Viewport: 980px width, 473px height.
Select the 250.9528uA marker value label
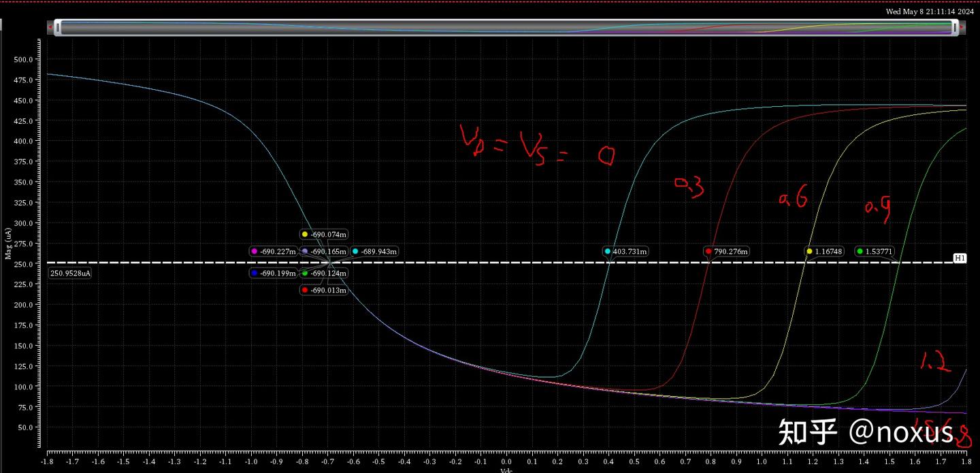70,273
